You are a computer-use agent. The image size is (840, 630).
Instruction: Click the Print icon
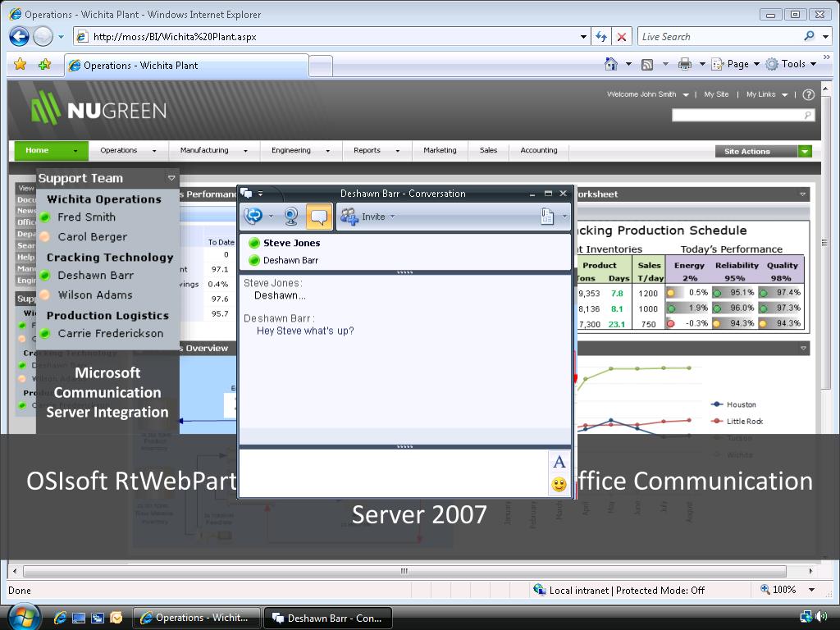(x=685, y=64)
